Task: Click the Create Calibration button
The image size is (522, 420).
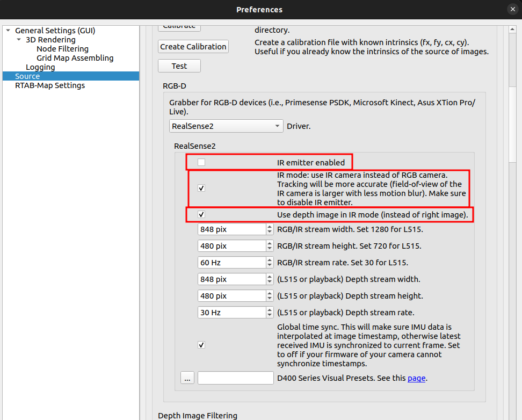Action: (x=193, y=47)
